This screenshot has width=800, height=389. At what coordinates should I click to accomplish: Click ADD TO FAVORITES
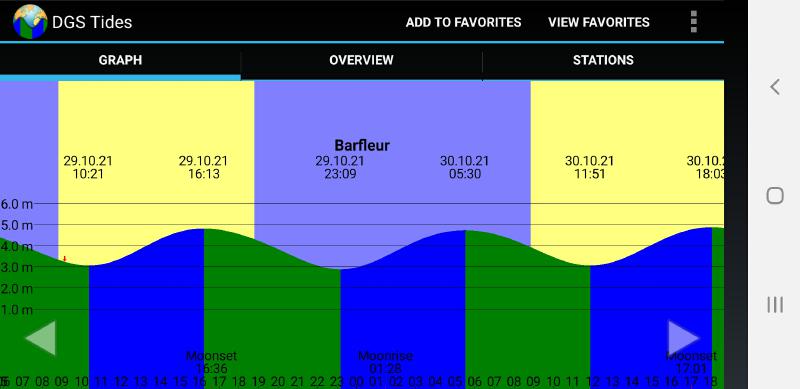pyautogui.click(x=463, y=22)
